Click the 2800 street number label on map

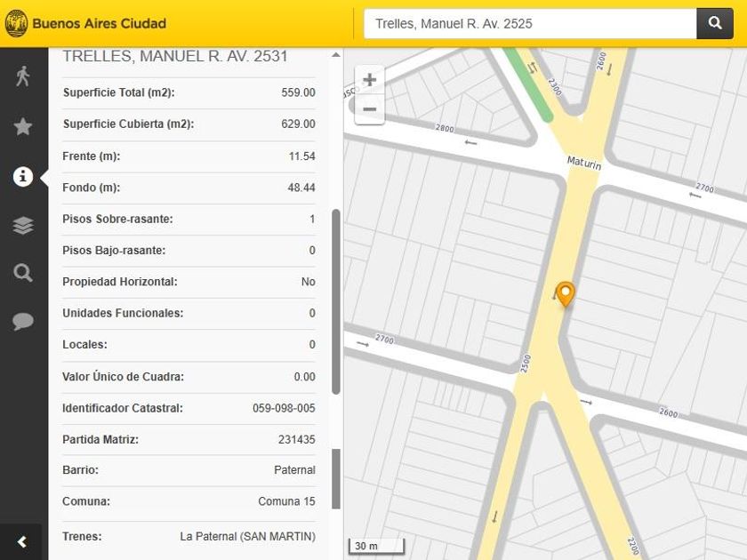[445, 128]
